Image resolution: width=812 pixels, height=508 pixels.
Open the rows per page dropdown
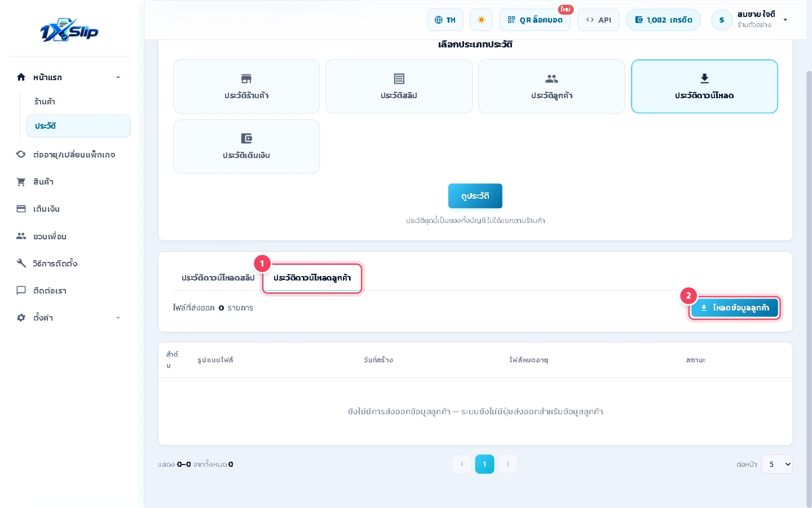pos(777,465)
